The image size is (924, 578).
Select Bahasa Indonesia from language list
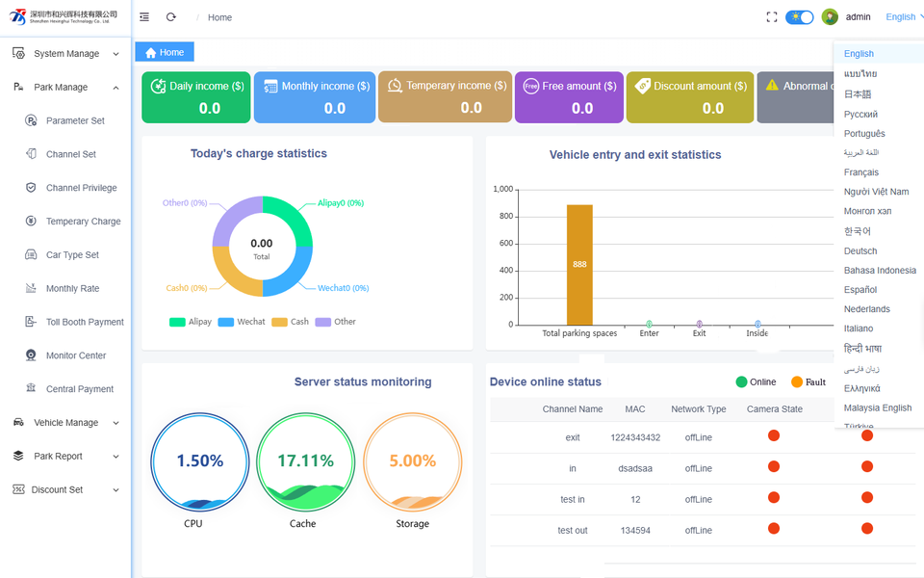point(880,271)
